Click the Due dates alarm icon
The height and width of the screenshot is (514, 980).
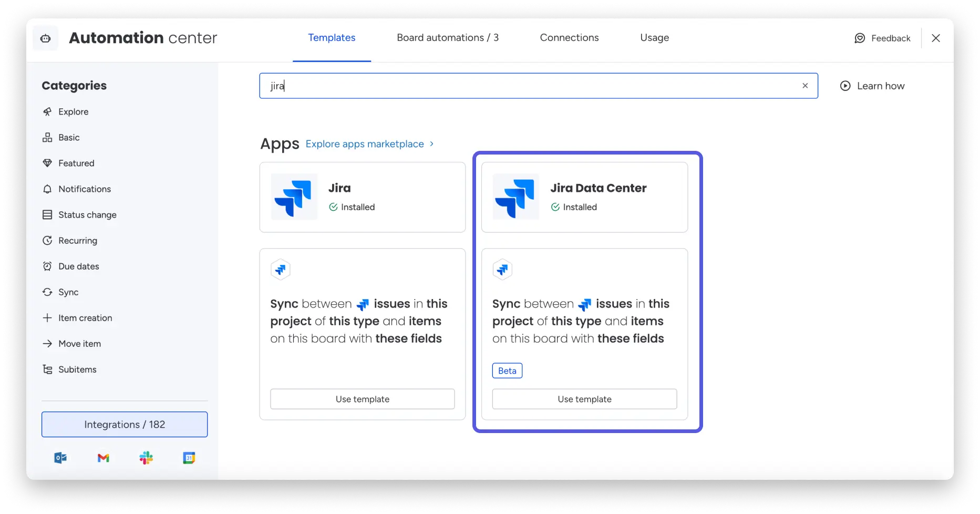(x=47, y=266)
